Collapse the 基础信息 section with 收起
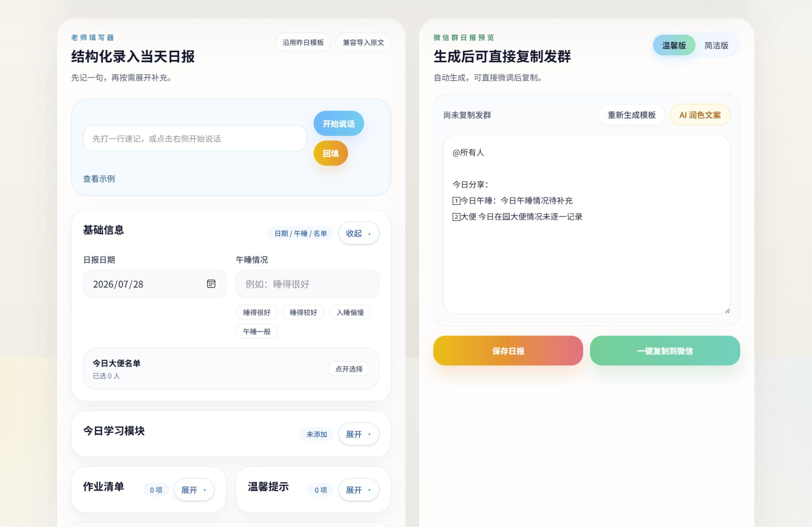This screenshot has width=812, height=527. (358, 233)
